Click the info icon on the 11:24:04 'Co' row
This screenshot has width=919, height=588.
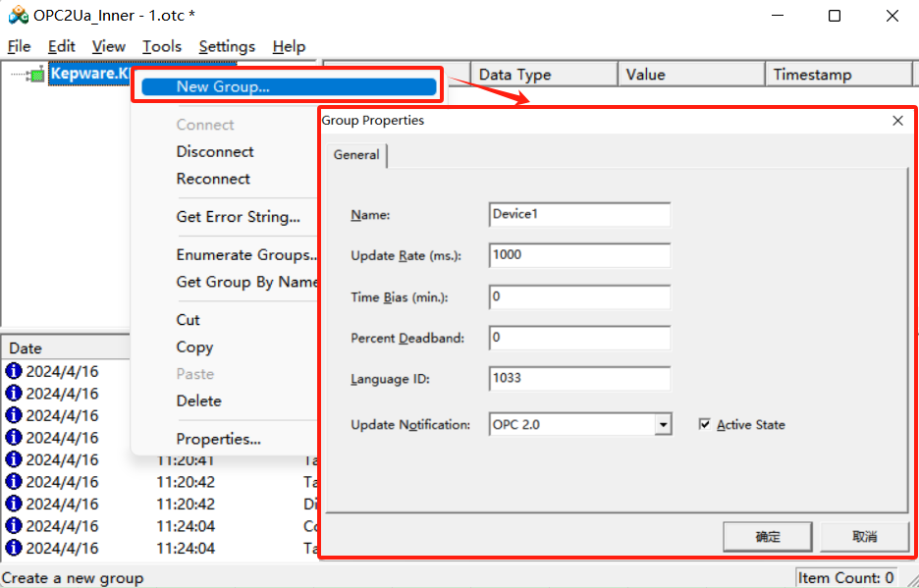point(14,526)
